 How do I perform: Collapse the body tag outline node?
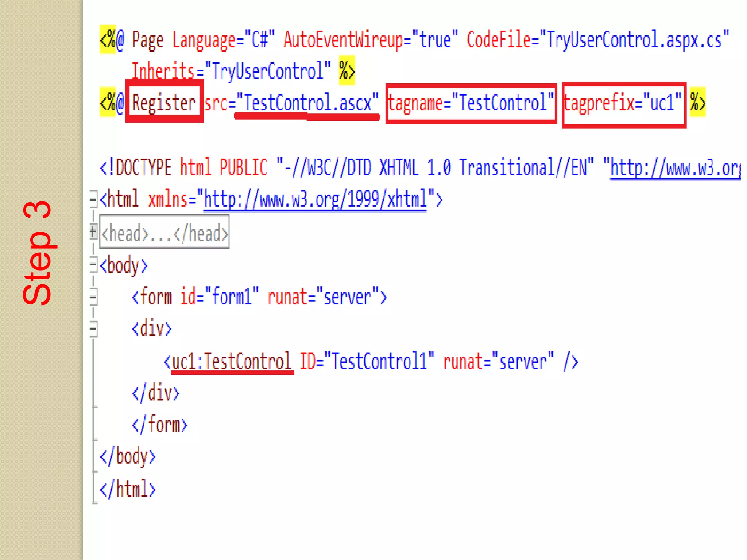pyautogui.click(x=93, y=265)
